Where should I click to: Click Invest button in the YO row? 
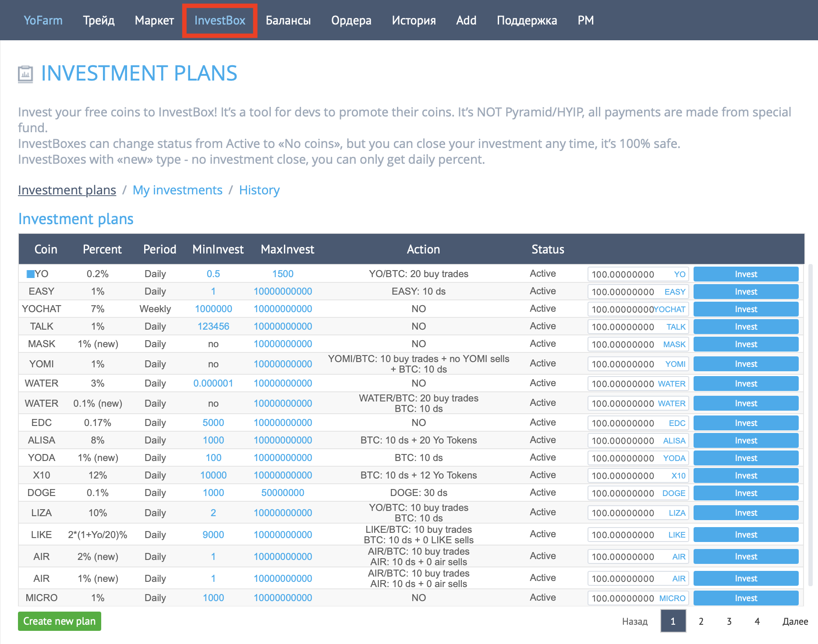coord(746,274)
